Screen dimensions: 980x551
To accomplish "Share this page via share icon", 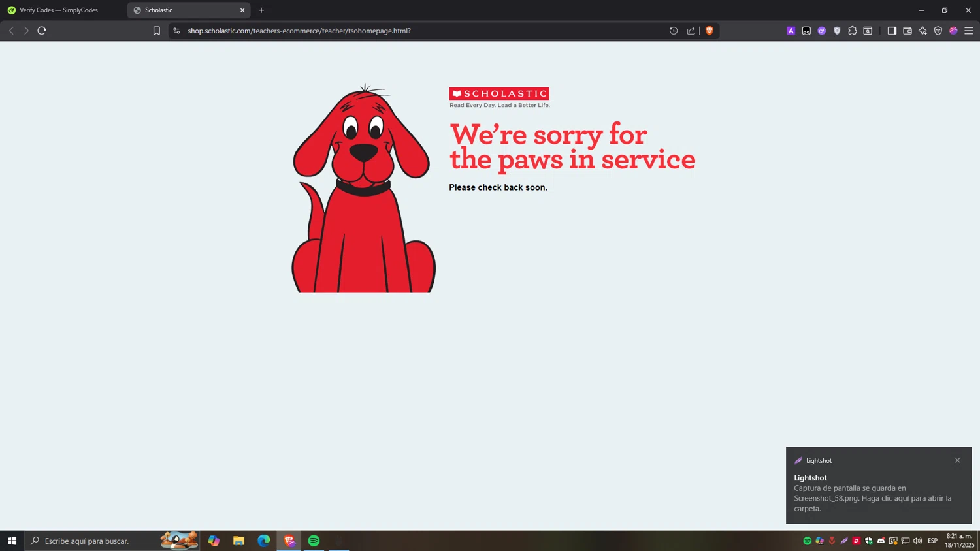I will [x=691, y=31].
